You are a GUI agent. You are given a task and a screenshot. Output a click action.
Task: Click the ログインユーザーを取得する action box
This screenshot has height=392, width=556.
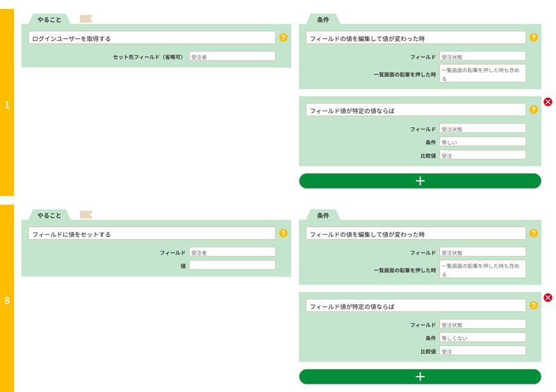pos(152,38)
